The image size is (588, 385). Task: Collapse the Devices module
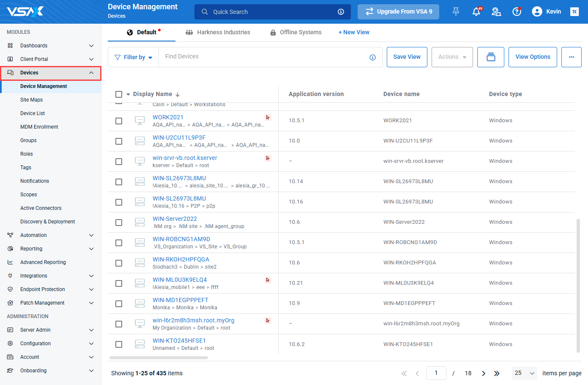tap(91, 73)
